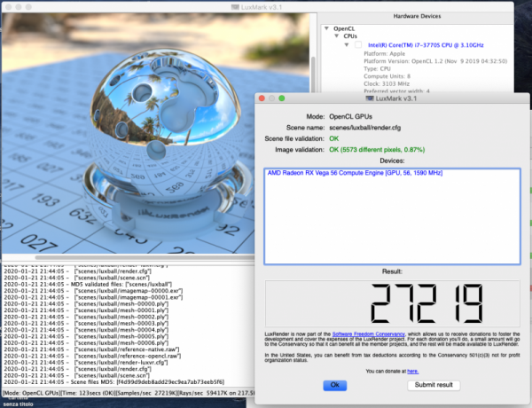Click the Mode value OpenCL GPUs
This screenshot has height=408, width=532.
[x=350, y=117]
